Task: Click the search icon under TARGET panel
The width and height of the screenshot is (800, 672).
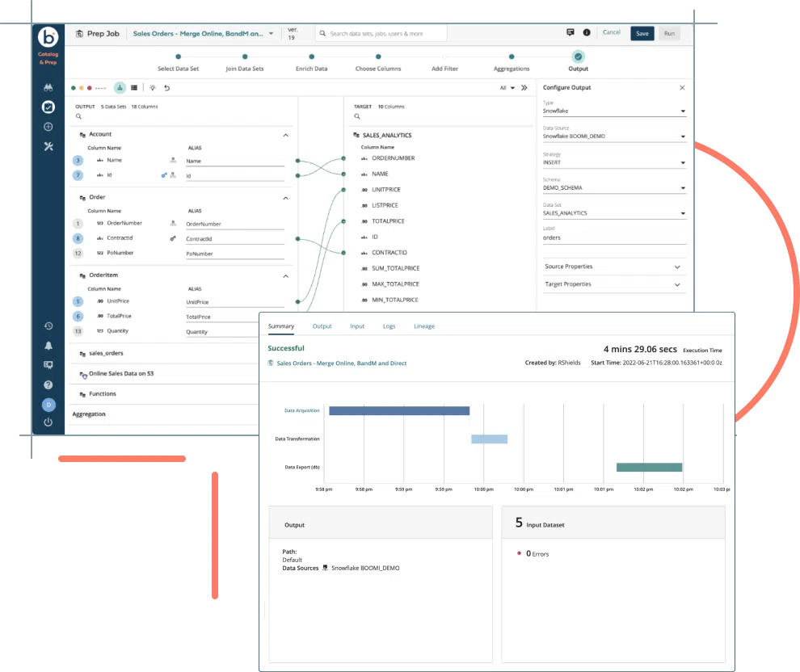Action: [357, 116]
